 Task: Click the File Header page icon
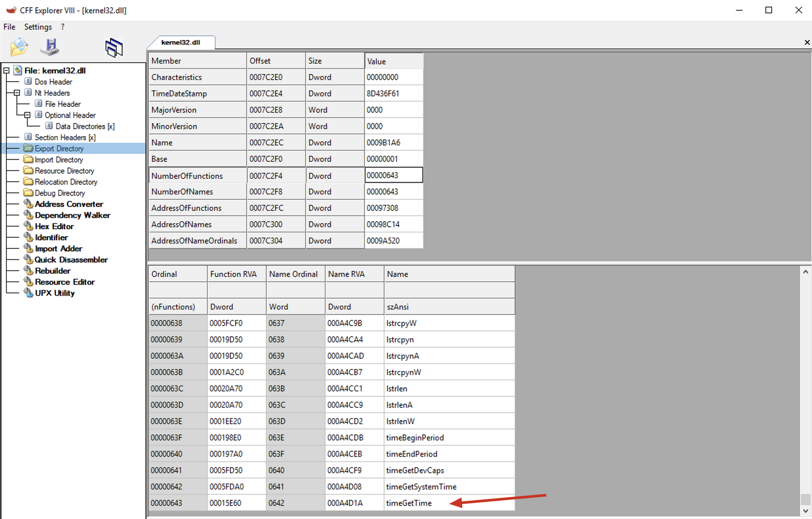[x=38, y=104]
